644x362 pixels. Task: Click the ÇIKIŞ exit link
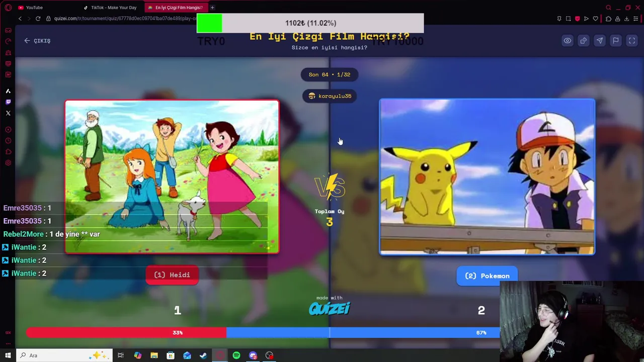(37, 41)
